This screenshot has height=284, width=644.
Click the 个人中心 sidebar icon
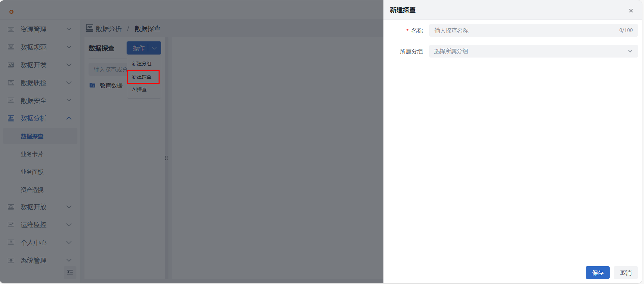[x=11, y=242]
